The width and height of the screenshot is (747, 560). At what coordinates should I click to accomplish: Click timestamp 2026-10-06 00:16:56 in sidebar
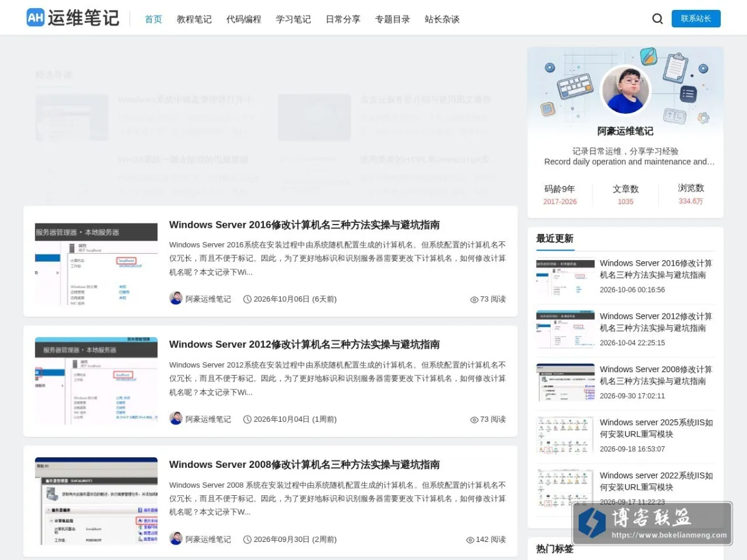tap(632, 290)
